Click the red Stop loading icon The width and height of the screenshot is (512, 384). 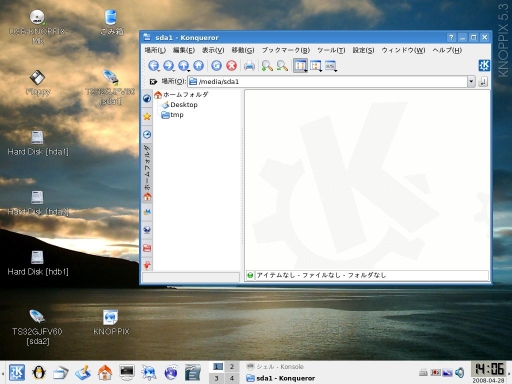click(x=231, y=66)
